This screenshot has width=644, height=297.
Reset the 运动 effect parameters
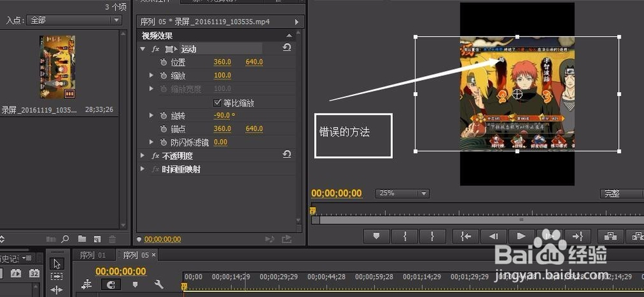[287, 48]
